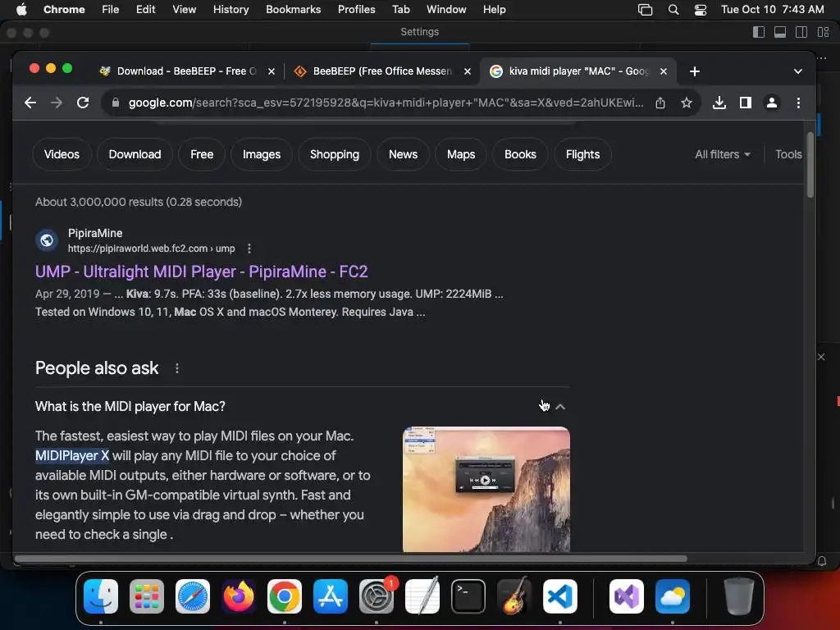This screenshot has width=840, height=630.
Task: Open search Tools
Action: [788, 154]
